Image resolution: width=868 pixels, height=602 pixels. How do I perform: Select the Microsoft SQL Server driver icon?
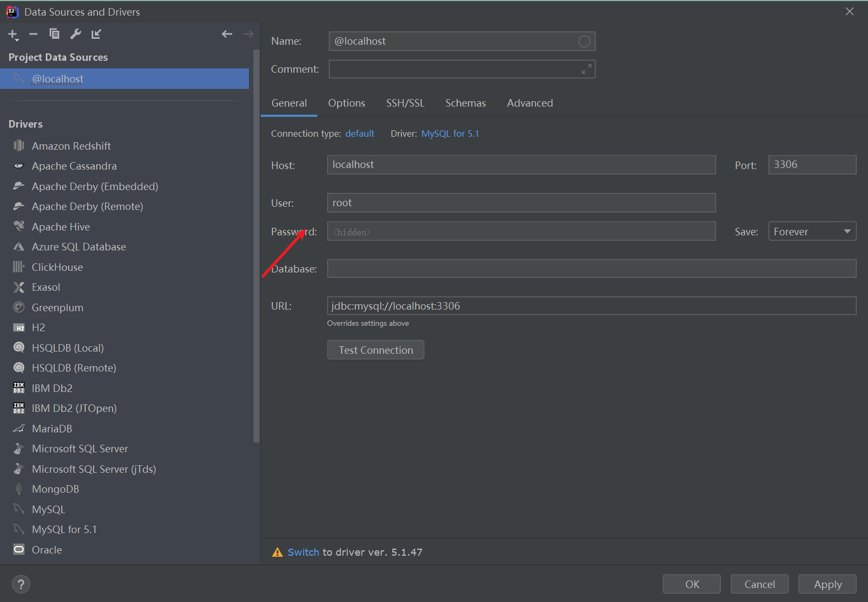(19, 449)
